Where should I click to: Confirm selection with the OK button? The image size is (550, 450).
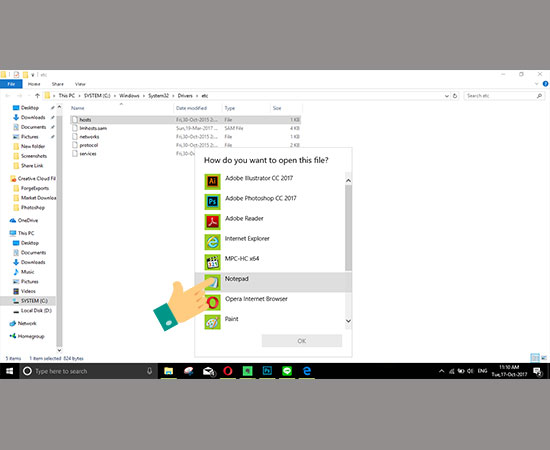click(302, 341)
